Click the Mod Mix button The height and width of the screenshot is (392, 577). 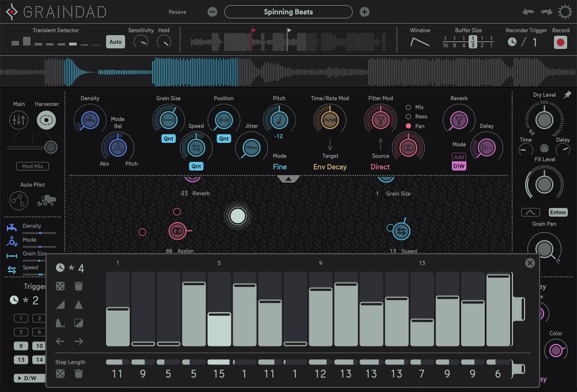32,166
